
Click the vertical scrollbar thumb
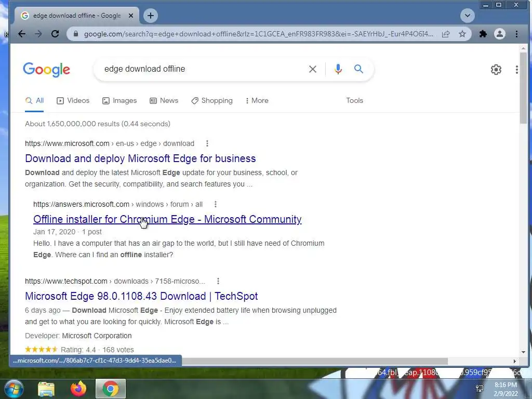point(523,88)
